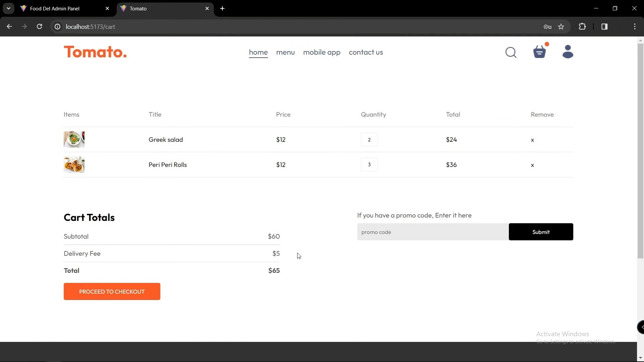Screen dimensions: 644x362
Task: Go to the menu nav link
Action: pyautogui.click(x=285, y=52)
